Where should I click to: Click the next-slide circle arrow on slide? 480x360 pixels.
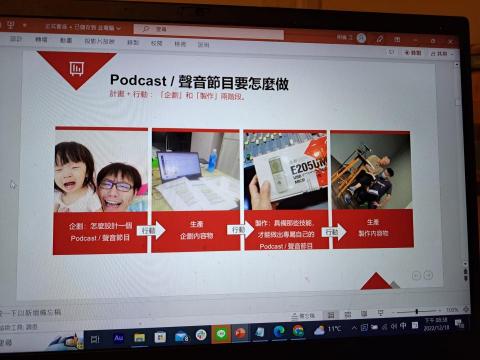[x=428, y=275]
